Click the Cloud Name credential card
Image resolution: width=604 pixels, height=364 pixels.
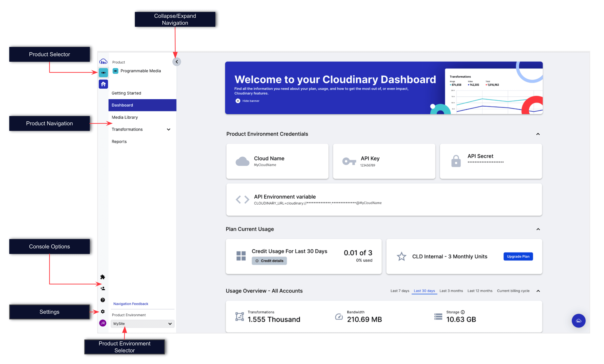pyautogui.click(x=277, y=161)
